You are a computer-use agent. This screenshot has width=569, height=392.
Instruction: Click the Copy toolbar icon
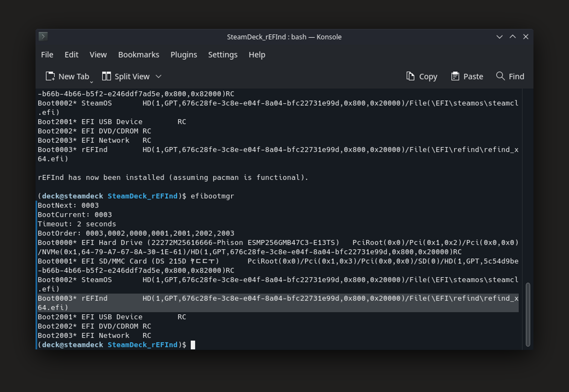[410, 76]
